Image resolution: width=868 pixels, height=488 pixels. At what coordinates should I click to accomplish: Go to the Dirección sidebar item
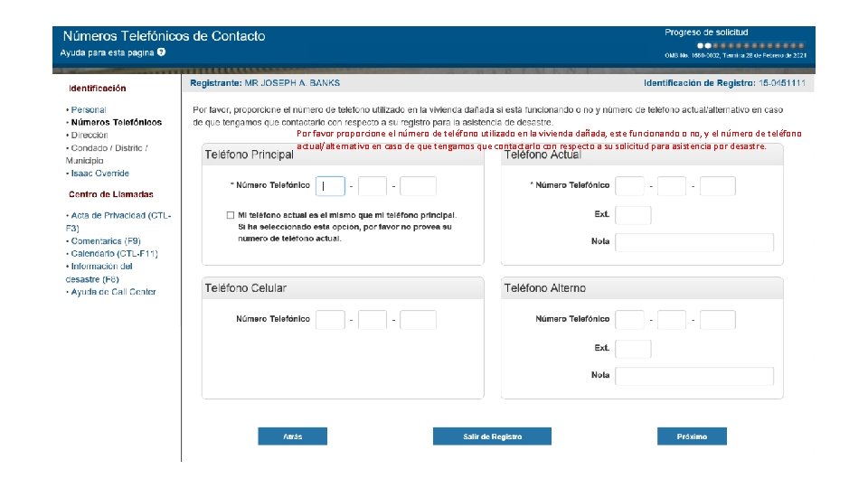[90, 135]
